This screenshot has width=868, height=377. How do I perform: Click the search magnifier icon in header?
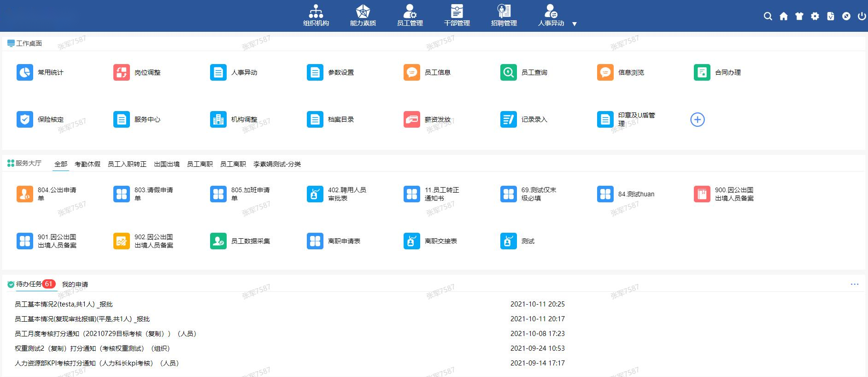768,16
